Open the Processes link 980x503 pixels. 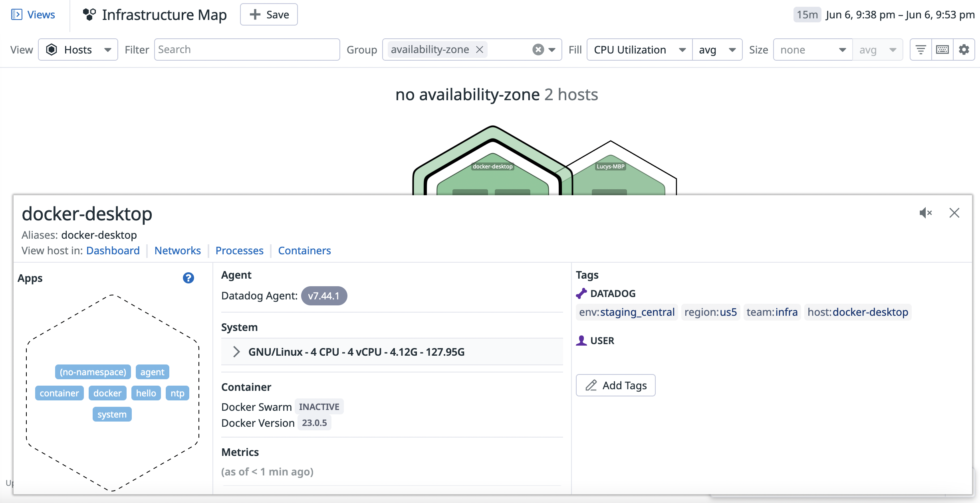click(239, 251)
